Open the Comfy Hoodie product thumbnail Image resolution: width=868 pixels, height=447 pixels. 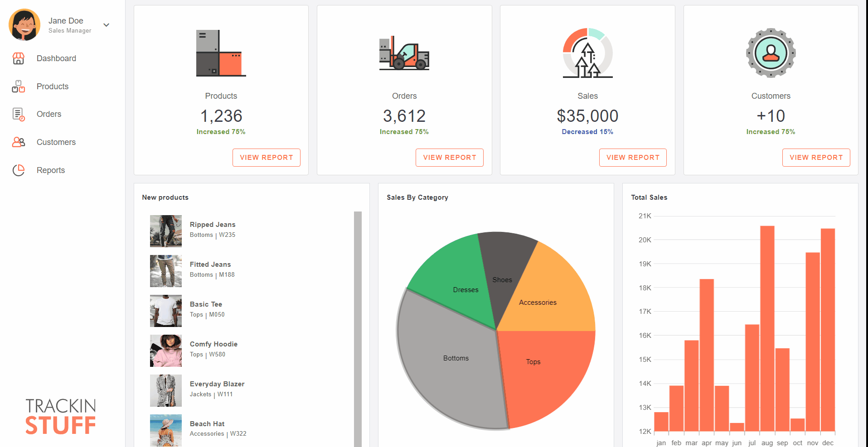(x=166, y=351)
